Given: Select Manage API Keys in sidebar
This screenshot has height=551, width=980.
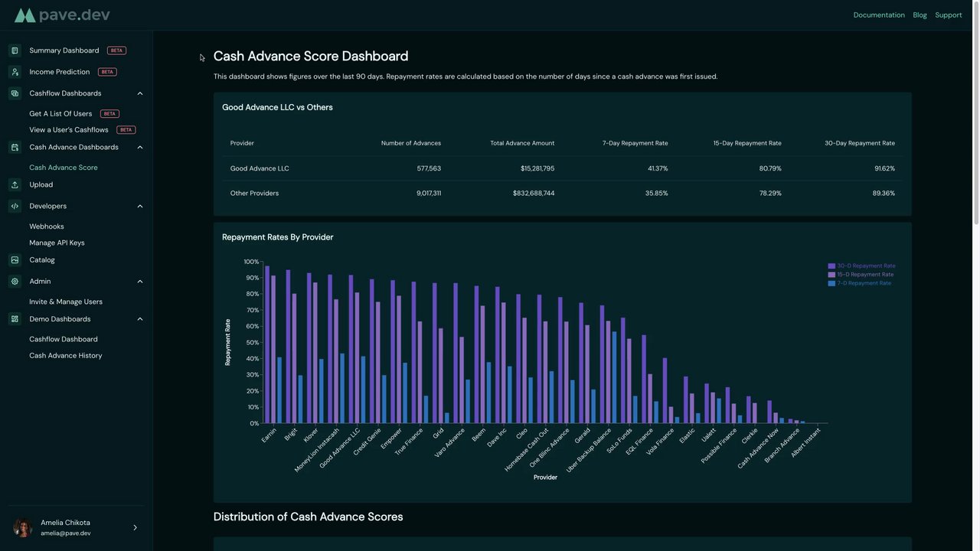Looking at the screenshot, I should pos(57,243).
